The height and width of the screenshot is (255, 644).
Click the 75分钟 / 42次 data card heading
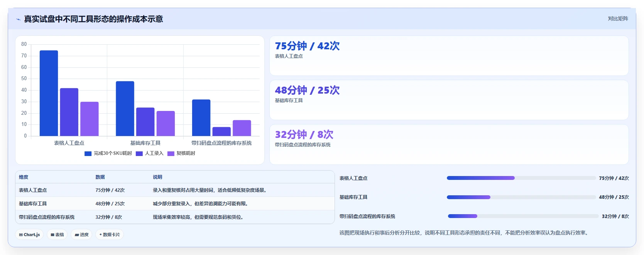307,46
